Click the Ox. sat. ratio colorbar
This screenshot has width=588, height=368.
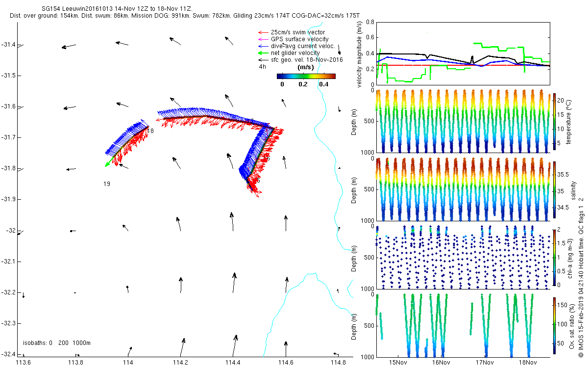(554, 325)
